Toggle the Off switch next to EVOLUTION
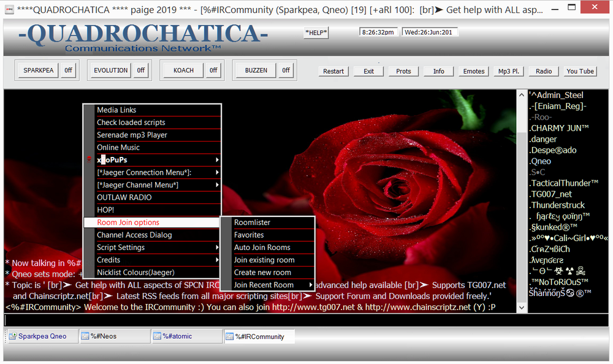The width and height of the screenshot is (613, 364). tap(140, 70)
